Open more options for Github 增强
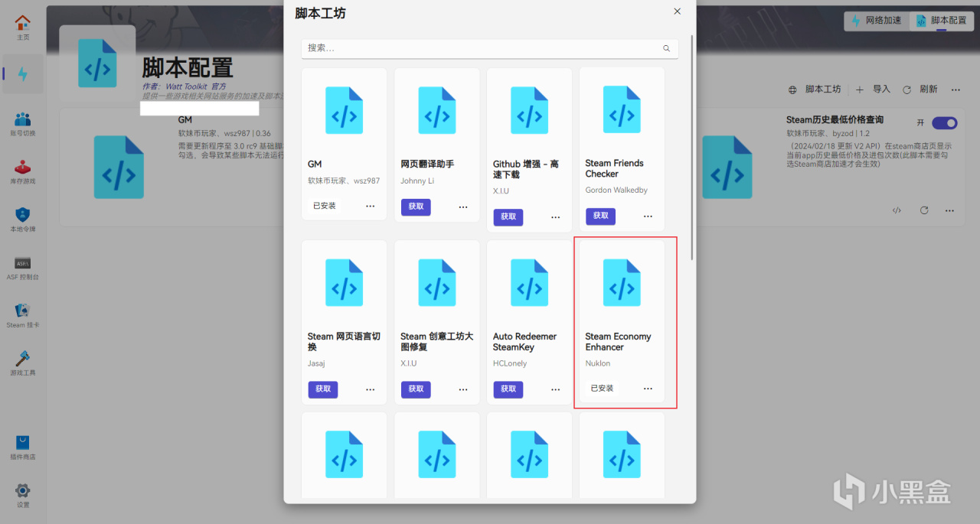 [556, 216]
